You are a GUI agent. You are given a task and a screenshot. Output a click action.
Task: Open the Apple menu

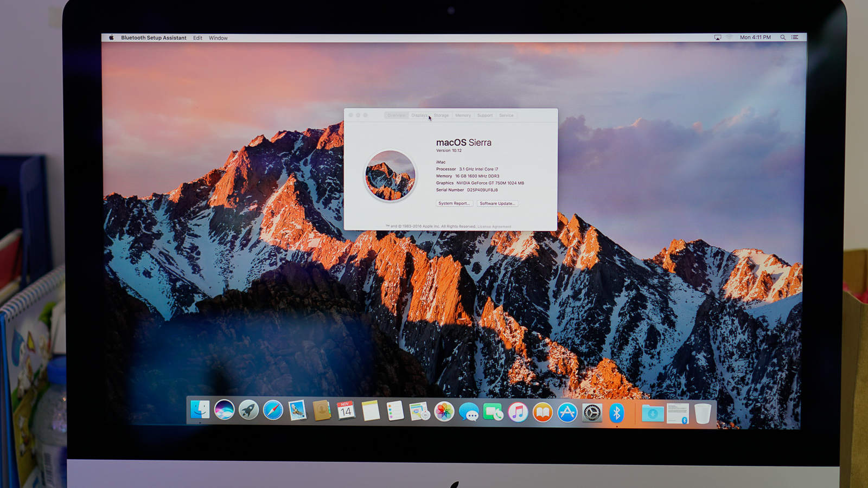[x=111, y=38]
